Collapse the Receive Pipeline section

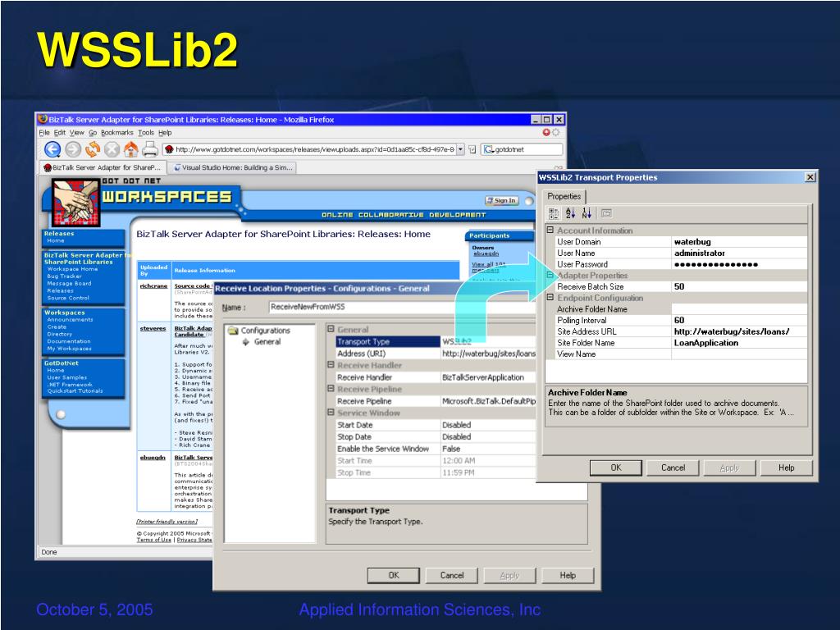click(x=331, y=388)
